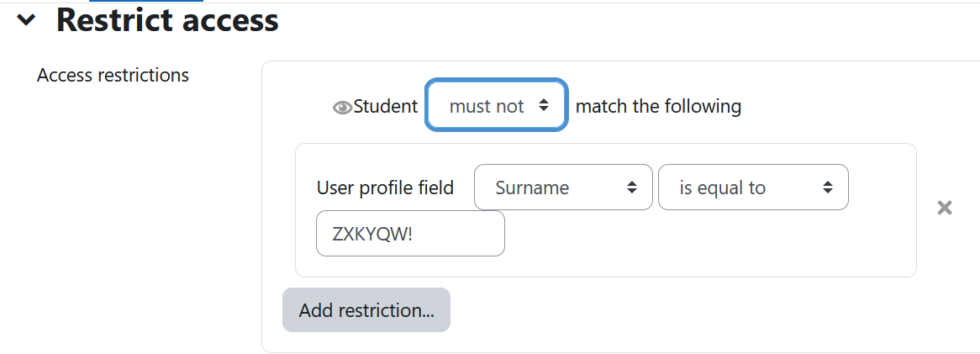Click the Student label text
Screen dimensions: 980x354
coord(386,106)
